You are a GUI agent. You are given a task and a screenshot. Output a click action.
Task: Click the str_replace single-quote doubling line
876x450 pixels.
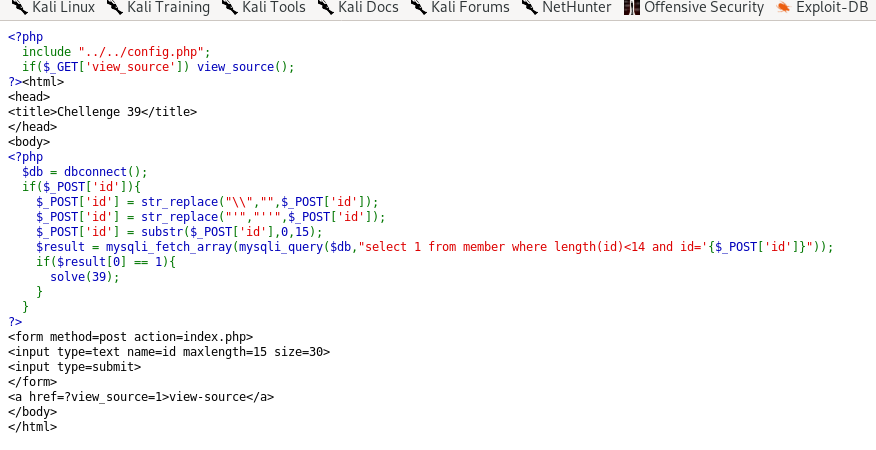coord(211,217)
